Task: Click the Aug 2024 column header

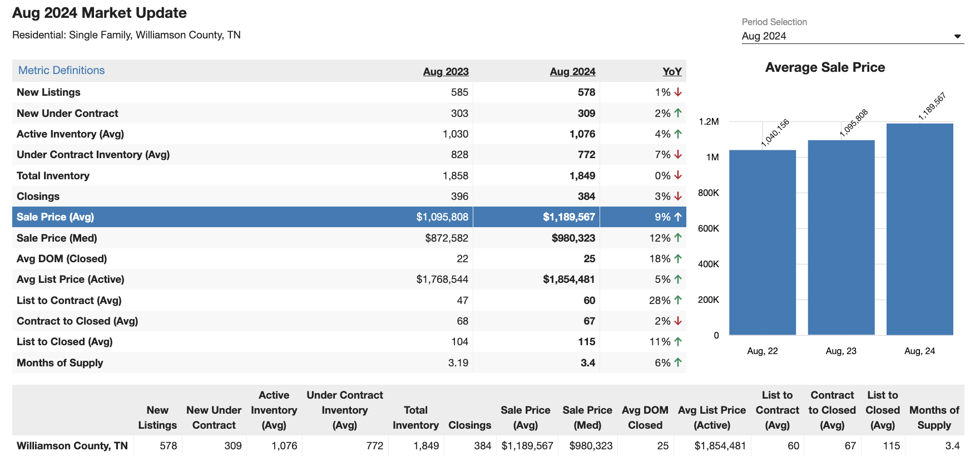Action: (x=572, y=71)
